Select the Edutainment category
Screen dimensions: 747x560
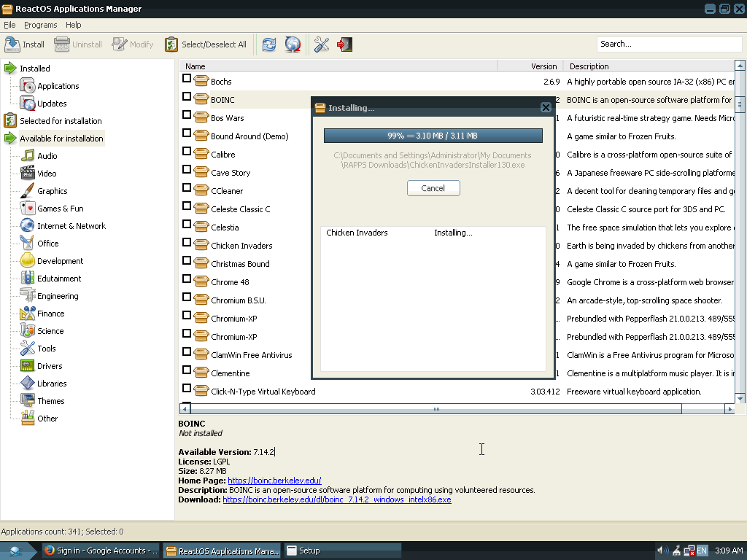(59, 279)
